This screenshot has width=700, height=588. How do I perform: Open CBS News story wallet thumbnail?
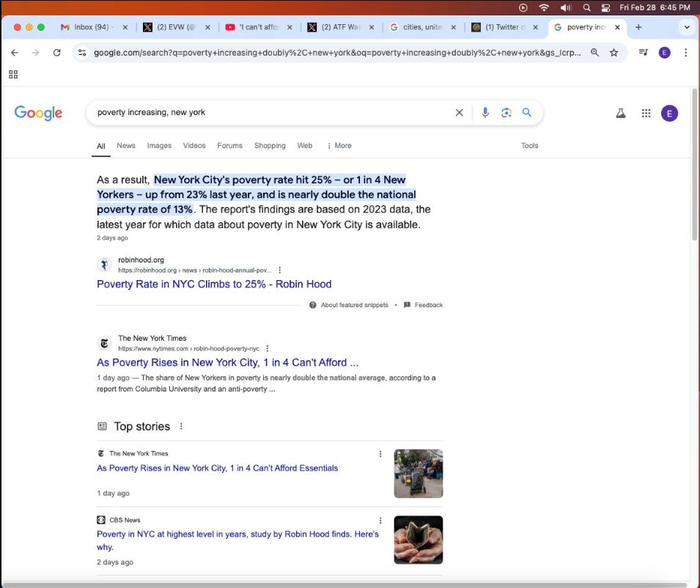point(419,540)
